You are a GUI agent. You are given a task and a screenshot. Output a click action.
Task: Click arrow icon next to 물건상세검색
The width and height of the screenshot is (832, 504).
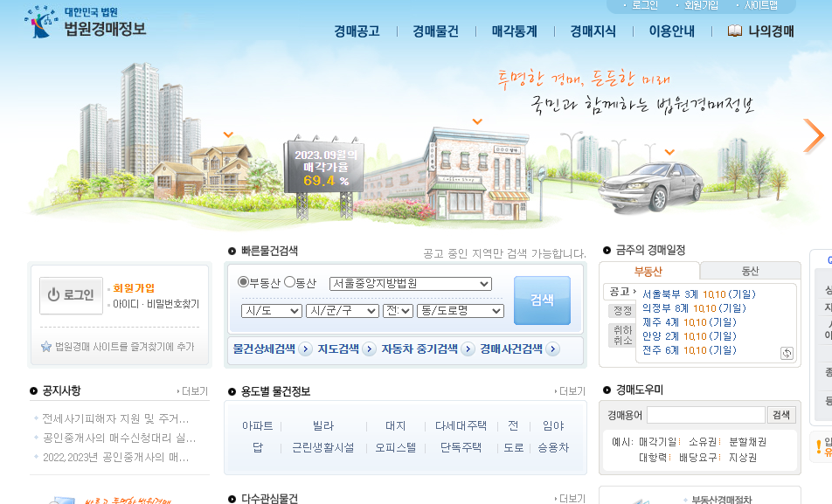305,349
